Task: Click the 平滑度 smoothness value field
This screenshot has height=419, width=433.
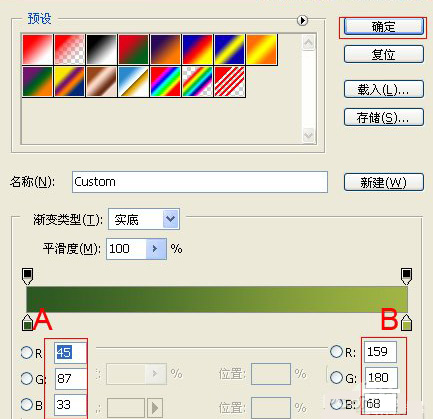Action: coord(126,249)
